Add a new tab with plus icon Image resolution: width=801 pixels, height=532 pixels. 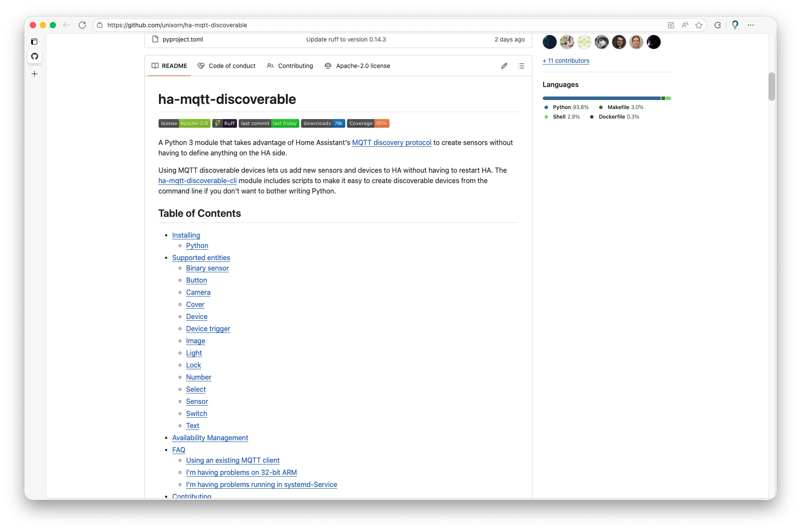(35, 74)
